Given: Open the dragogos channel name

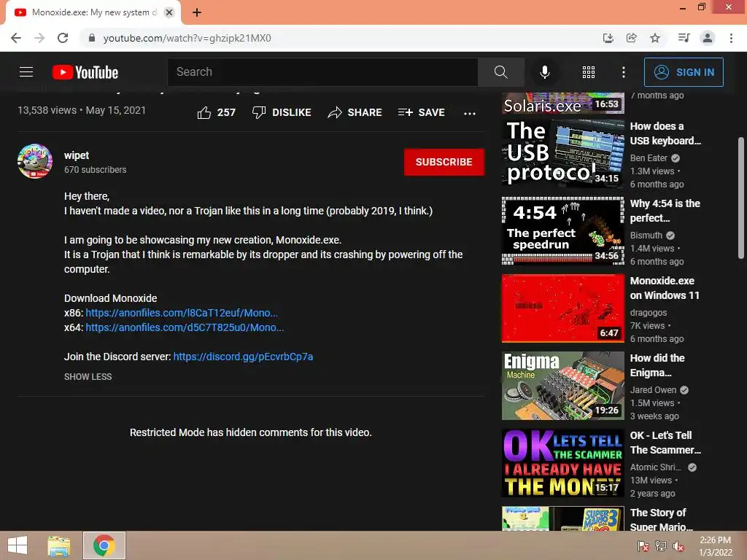Looking at the screenshot, I should [x=649, y=313].
